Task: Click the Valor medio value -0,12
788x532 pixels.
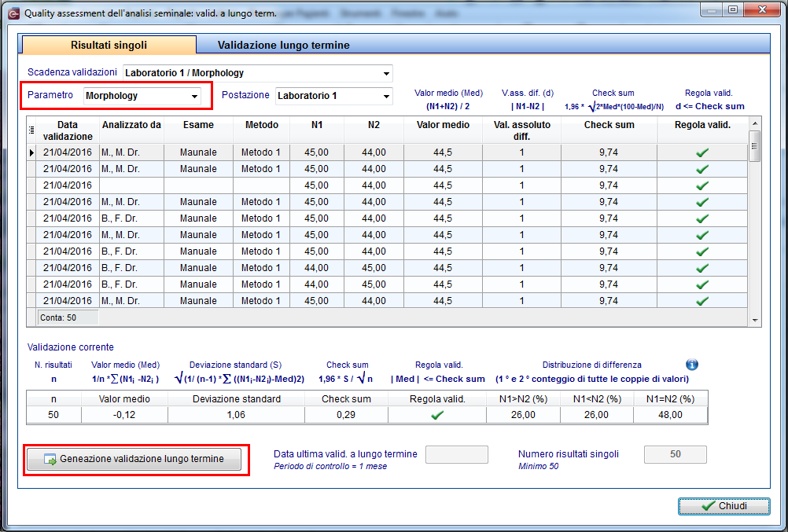Action: [x=124, y=415]
